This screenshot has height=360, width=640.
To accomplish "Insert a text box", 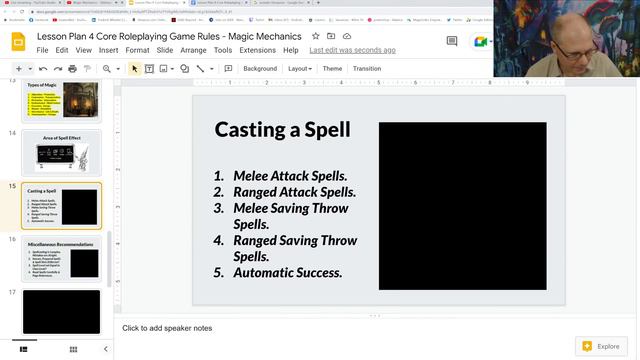I will coord(149,69).
